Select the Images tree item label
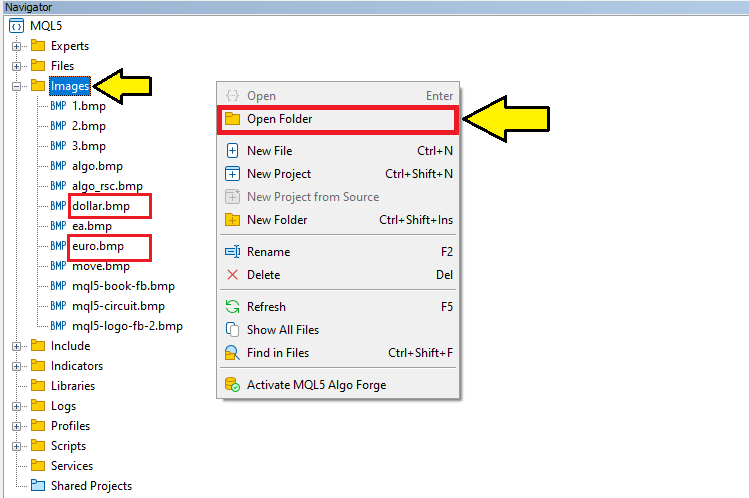749x498 pixels. [x=70, y=86]
